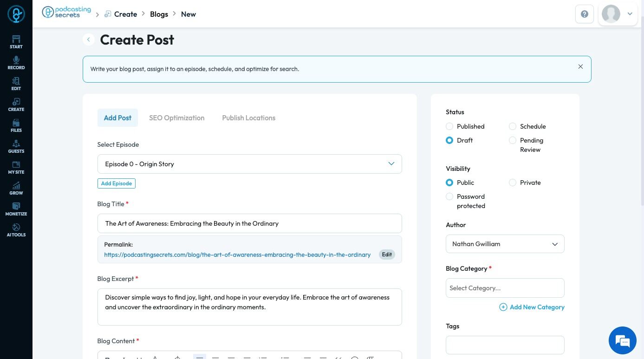The image size is (644, 359).
Task: Set visibility to Private
Action: (513, 183)
